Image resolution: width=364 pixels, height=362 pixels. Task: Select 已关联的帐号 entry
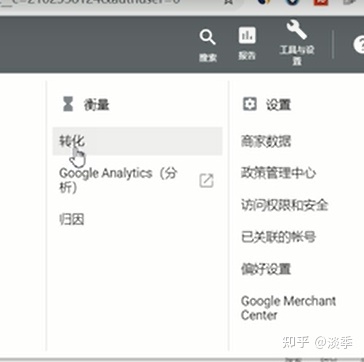pyautogui.click(x=278, y=237)
